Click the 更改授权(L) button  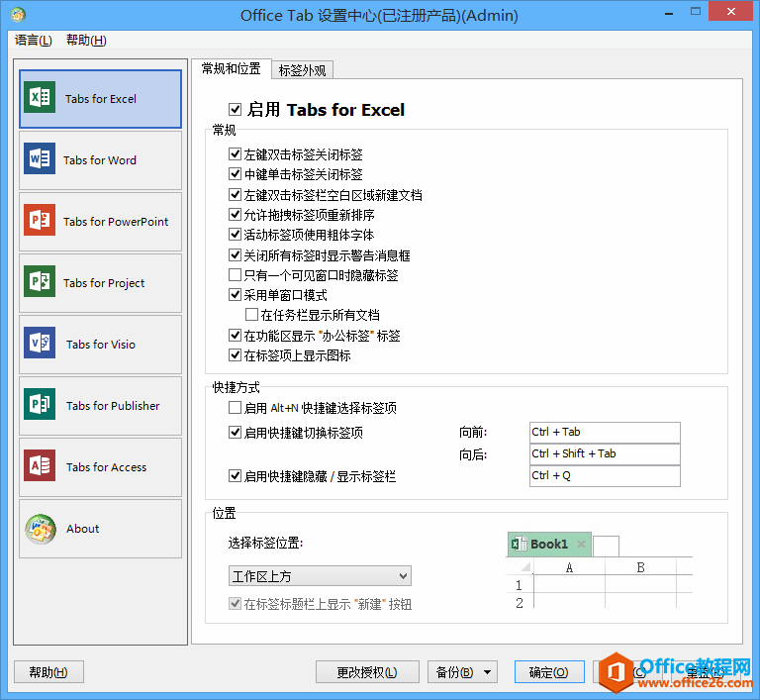pyautogui.click(x=367, y=672)
